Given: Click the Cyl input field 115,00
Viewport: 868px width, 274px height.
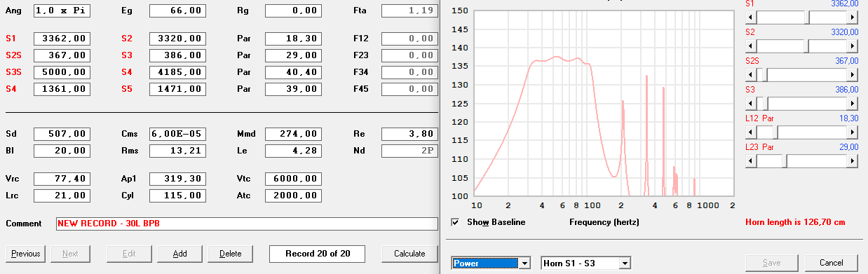Looking at the screenshot, I should point(177,196).
